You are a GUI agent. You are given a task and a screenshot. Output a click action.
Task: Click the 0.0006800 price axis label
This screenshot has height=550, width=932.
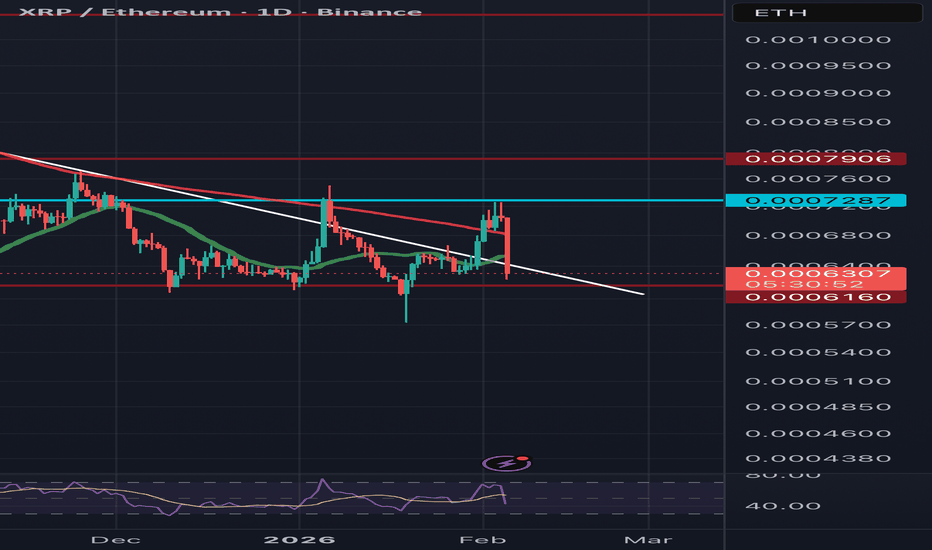(x=818, y=235)
